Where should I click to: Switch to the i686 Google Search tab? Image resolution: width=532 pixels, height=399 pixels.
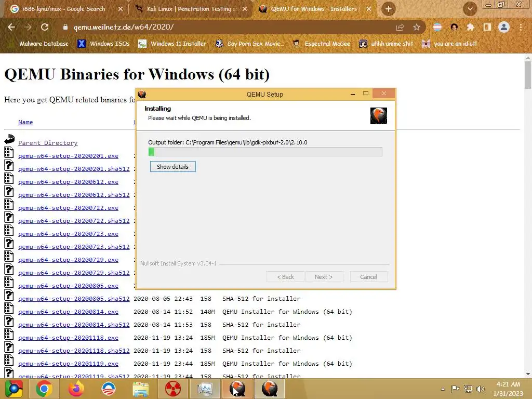[x=64, y=9]
